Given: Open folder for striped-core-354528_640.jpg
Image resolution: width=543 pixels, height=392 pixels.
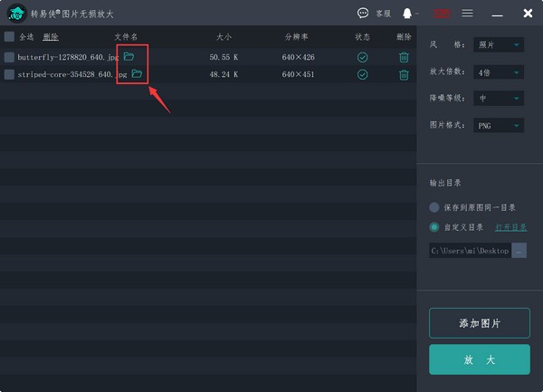Looking at the screenshot, I should pos(137,74).
